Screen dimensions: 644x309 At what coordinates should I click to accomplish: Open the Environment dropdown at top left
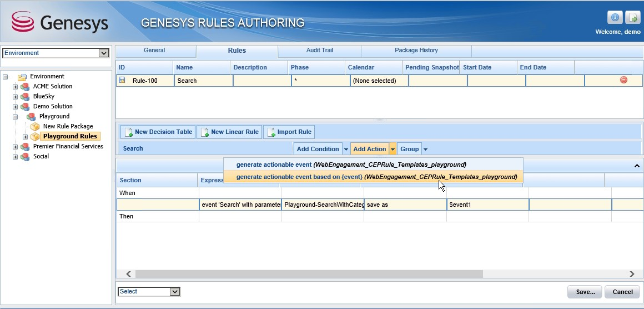[103, 53]
